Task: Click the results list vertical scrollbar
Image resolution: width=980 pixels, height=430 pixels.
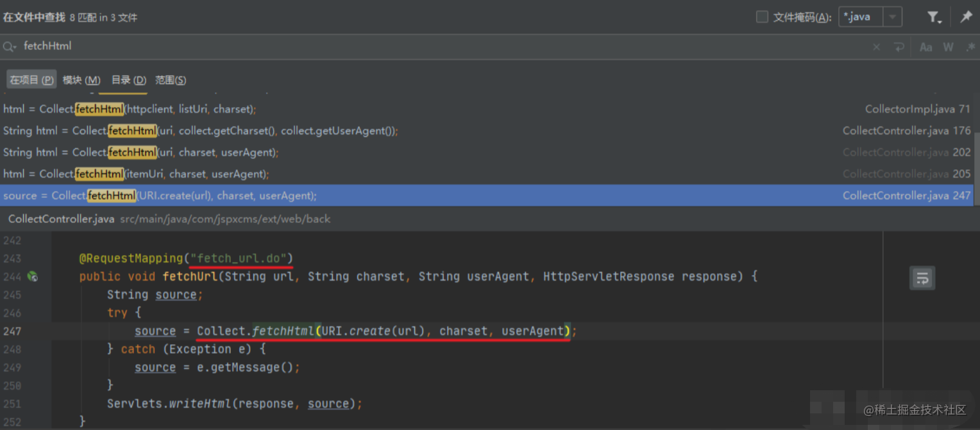Action: click(x=976, y=168)
